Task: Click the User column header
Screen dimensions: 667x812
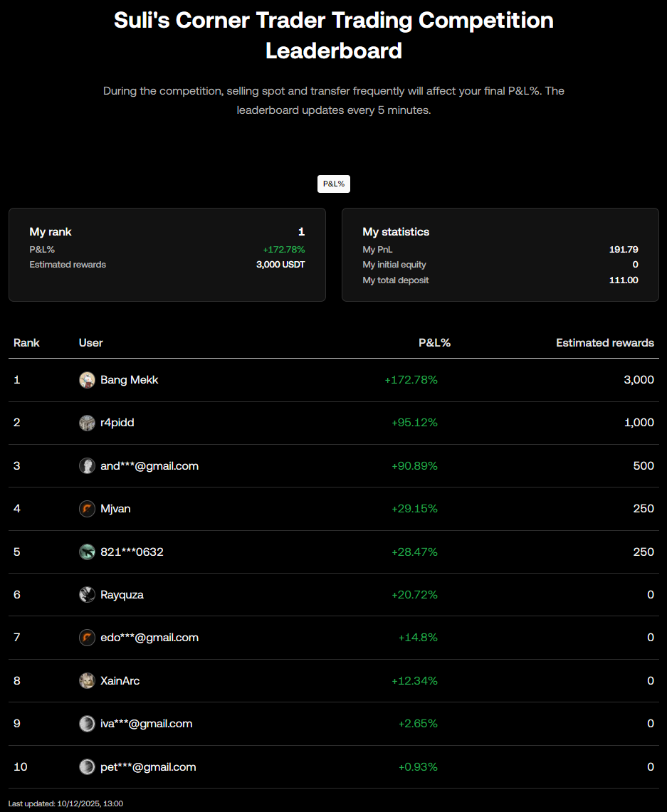Action: pyautogui.click(x=91, y=343)
